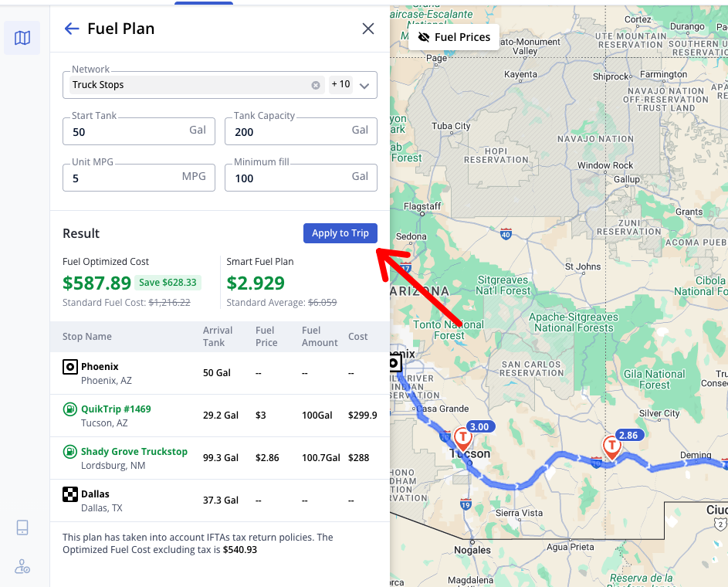728x587 pixels.
Task: Close the Fuel Plan panel
Action: (368, 29)
